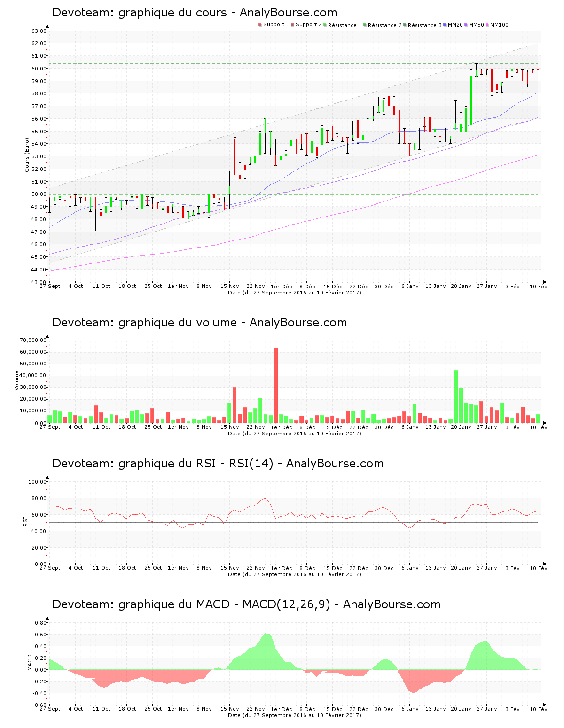
Task: Click the 'MACD' vertical axis label
Action: 30,662
